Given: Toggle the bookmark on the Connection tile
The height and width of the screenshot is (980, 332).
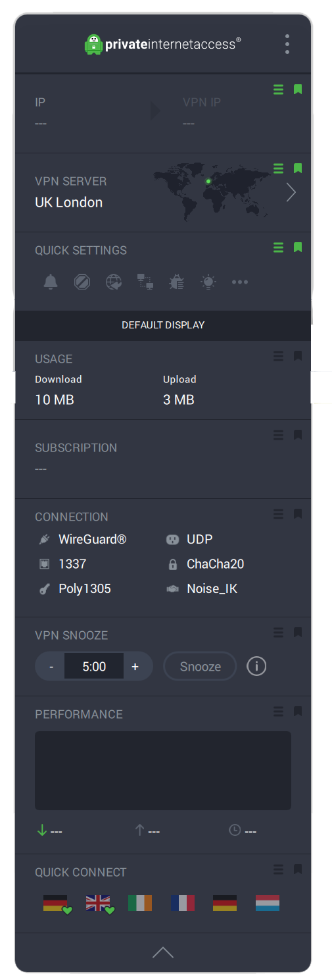Looking at the screenshot, I should (298, 514).
